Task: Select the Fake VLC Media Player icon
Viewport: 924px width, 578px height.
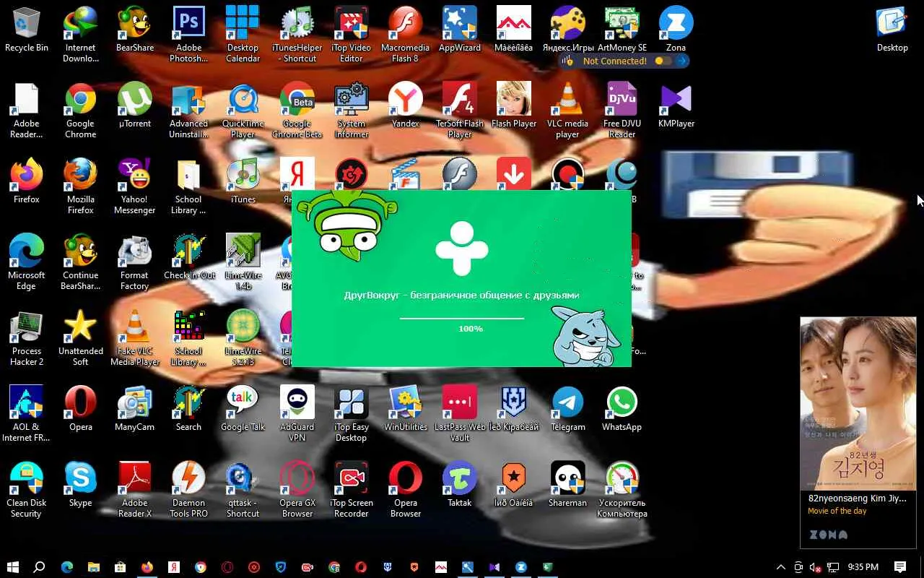Action: click(x=134, y=338)
